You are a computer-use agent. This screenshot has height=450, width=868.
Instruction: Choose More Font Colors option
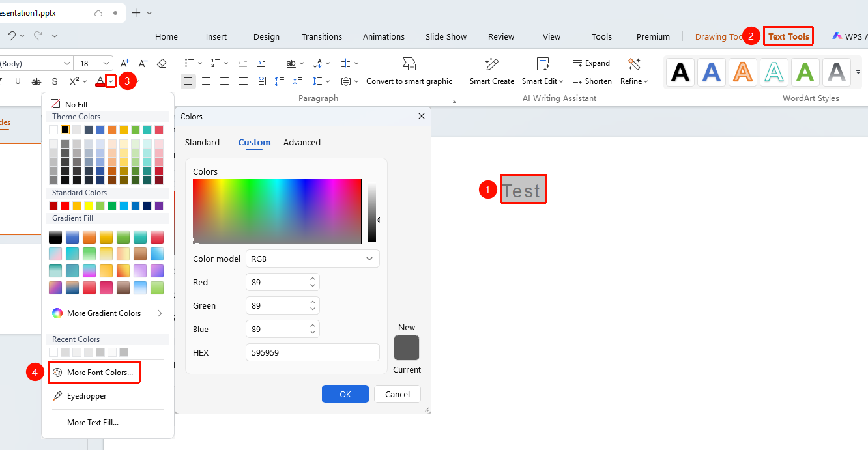click(94, 373)
